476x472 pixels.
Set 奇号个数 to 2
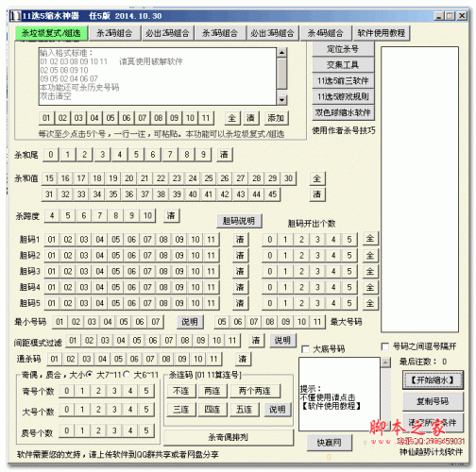pos(98,391)
